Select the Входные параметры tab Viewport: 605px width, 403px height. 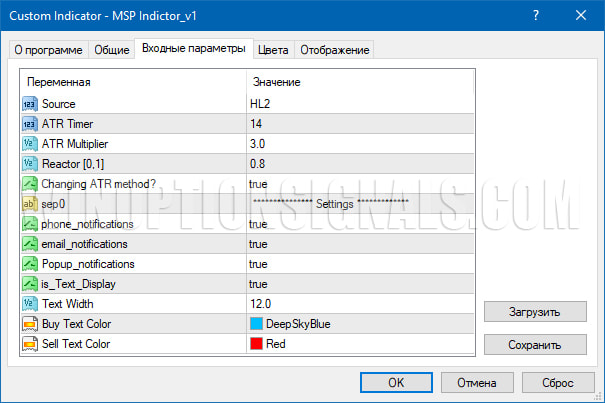coord(194,49)
